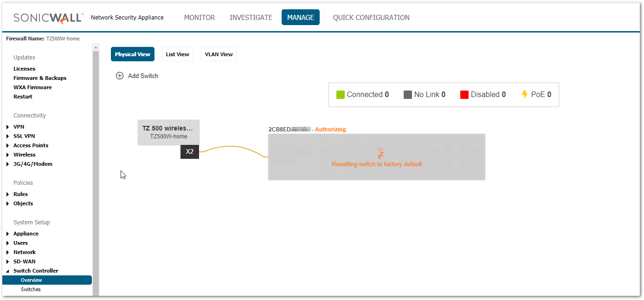Click the green Connected status swatch

[341, 95]
